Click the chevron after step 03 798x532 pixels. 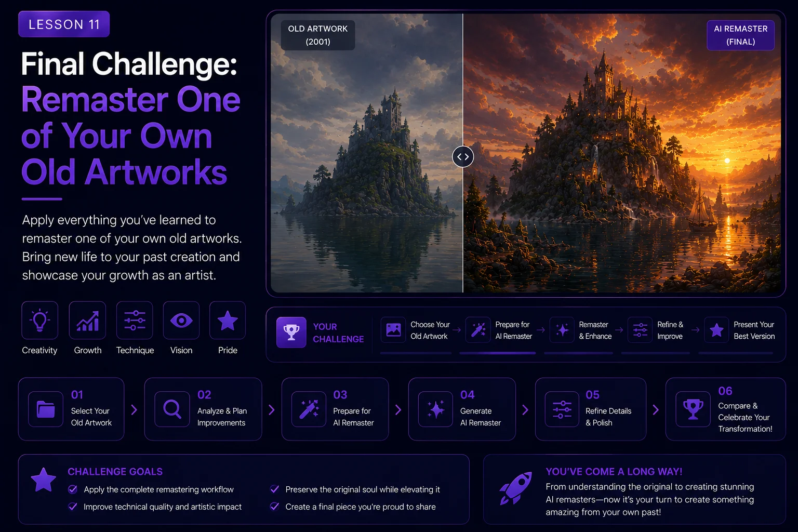[x=398, y=410]
